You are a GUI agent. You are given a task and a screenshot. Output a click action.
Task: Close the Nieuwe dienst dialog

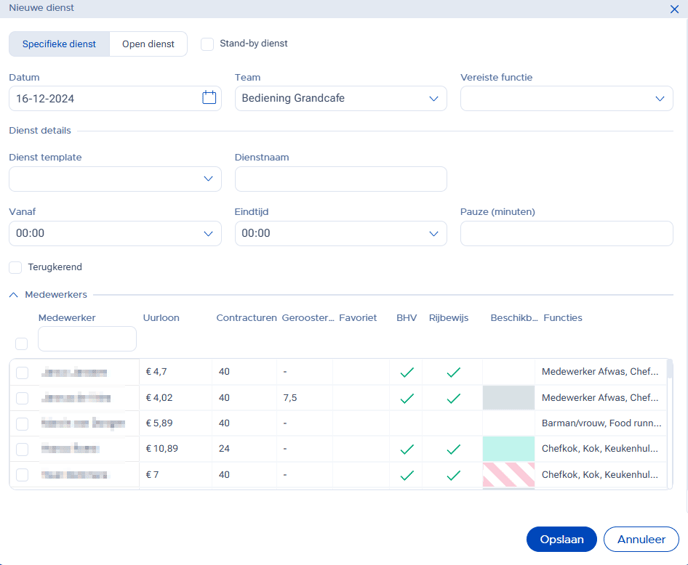674,8
